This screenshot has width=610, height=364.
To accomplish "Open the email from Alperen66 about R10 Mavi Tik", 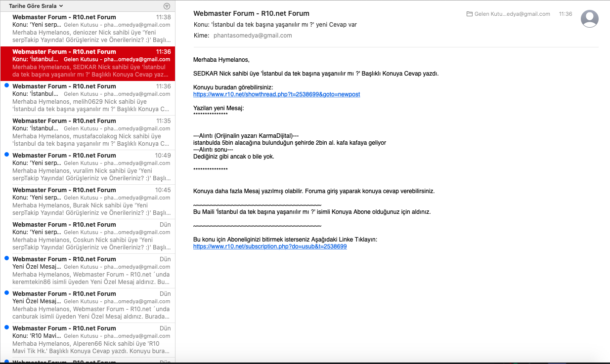I will 87,340.
